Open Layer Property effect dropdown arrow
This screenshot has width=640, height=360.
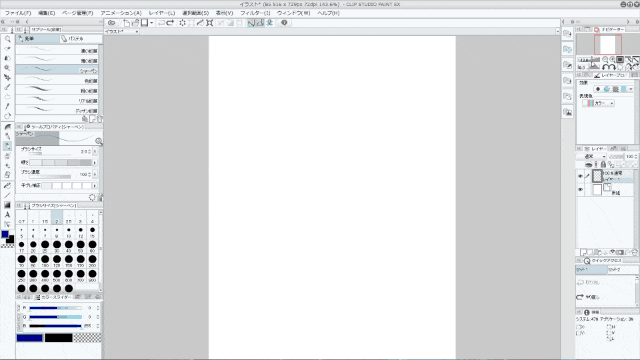point(631,89)
